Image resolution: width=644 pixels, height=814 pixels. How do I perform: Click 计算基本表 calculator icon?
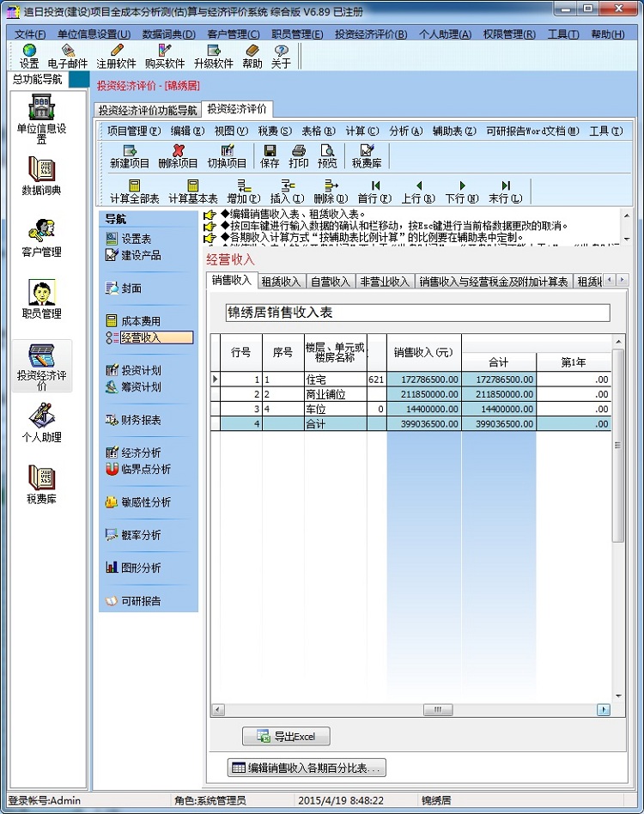click(x=193, y=191)
